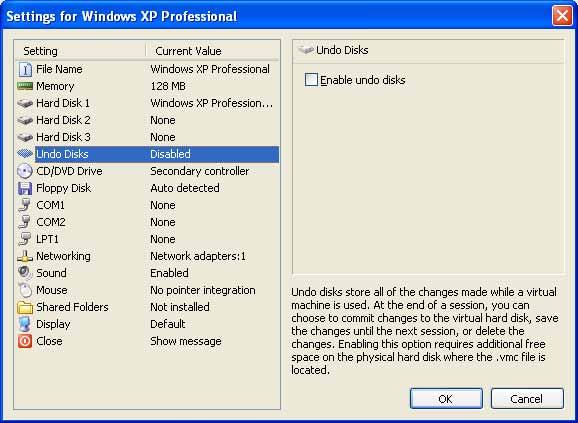Click the File Name info icon
578x423 pixels.
point(25,69)
